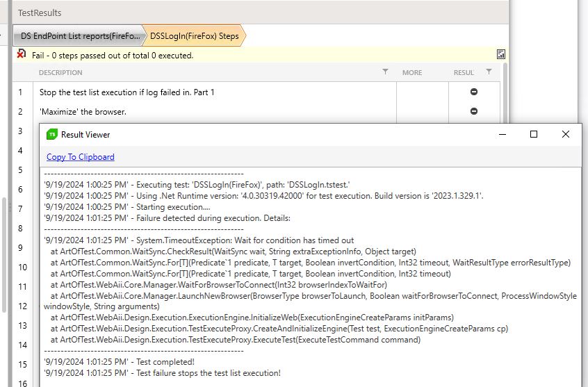
Task: Click the MORE column header
Action: coord(412,73)
